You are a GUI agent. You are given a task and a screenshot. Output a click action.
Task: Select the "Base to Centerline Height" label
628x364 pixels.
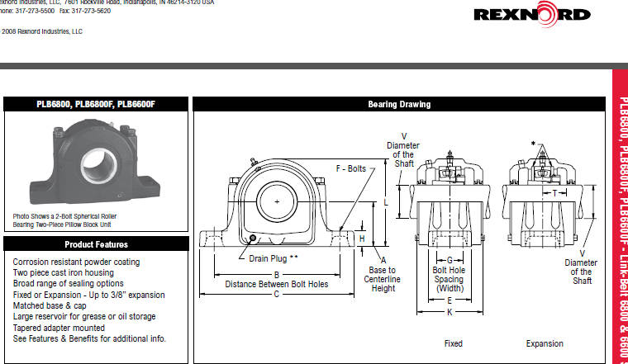point(382,279)
